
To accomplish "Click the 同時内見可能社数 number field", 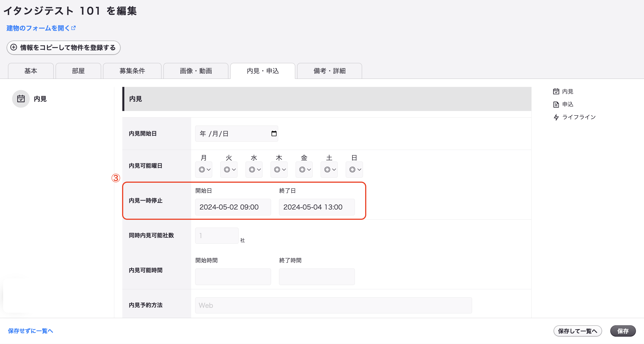I will (217, 236).
